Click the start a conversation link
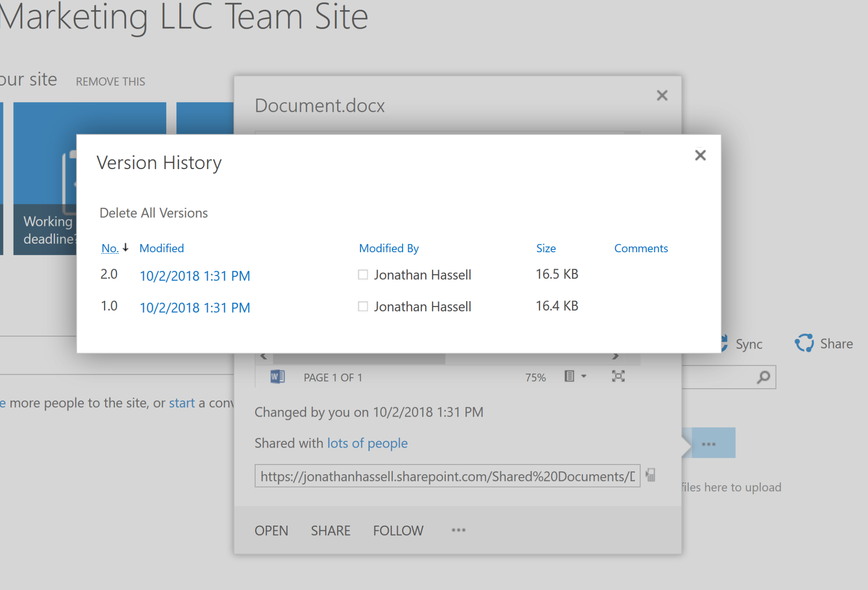 (x=182, y=403)
